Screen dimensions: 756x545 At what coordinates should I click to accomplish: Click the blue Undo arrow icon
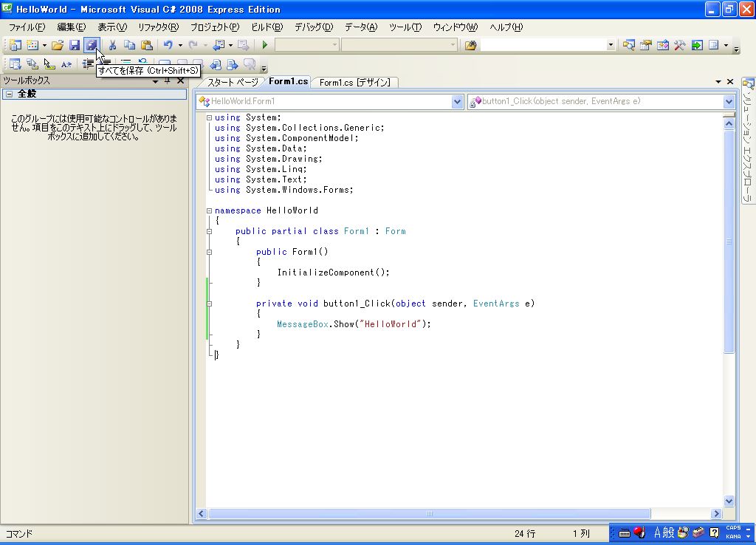pyautogui.click(x=168, y=45)
